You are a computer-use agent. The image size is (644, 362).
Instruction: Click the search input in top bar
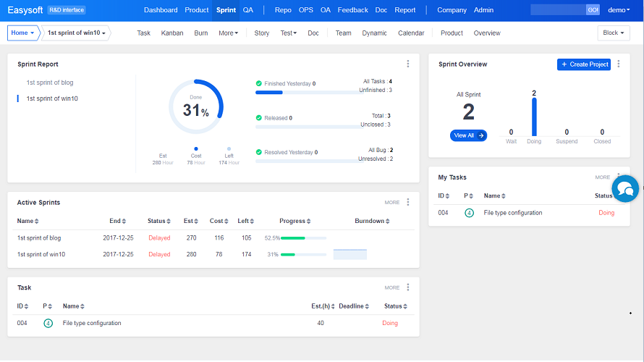point(558,10)
